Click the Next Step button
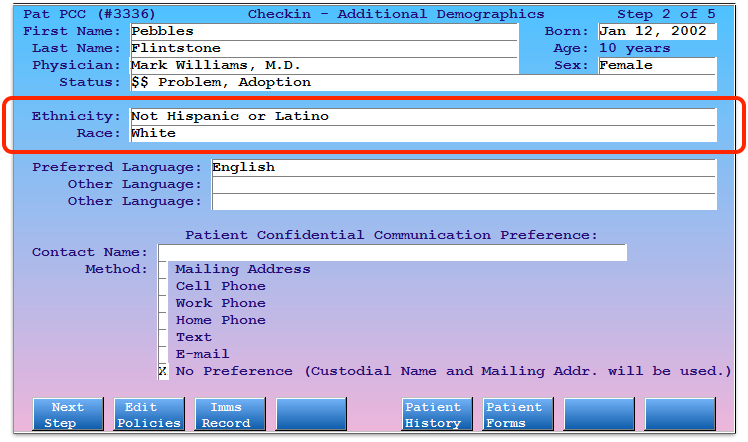 (68, 414)
